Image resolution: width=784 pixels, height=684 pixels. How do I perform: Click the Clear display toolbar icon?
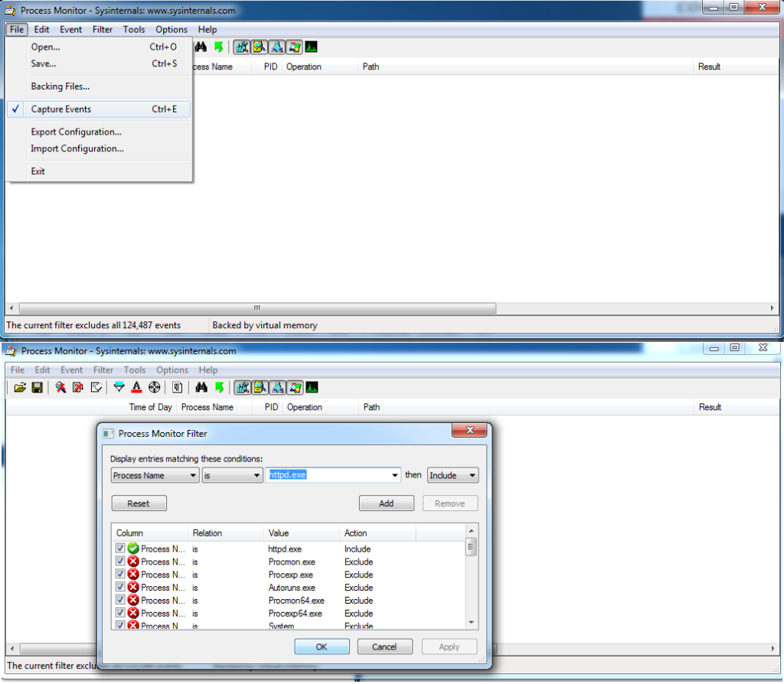pos(96,388)
